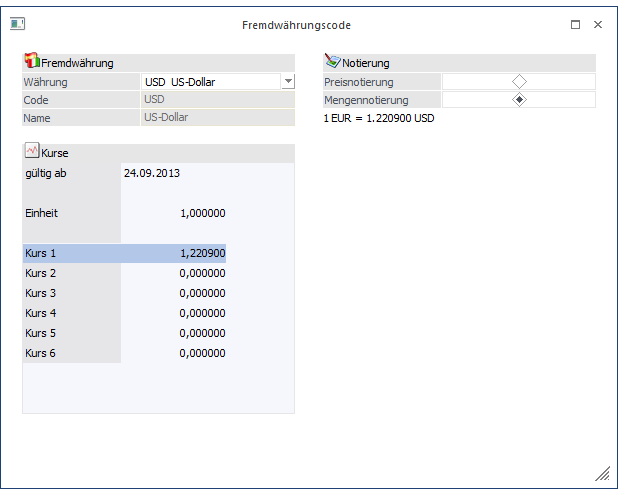Maximize the Fremdwährungscode window
This screenshot has width=618, height=492.
[x=575, y=24]
